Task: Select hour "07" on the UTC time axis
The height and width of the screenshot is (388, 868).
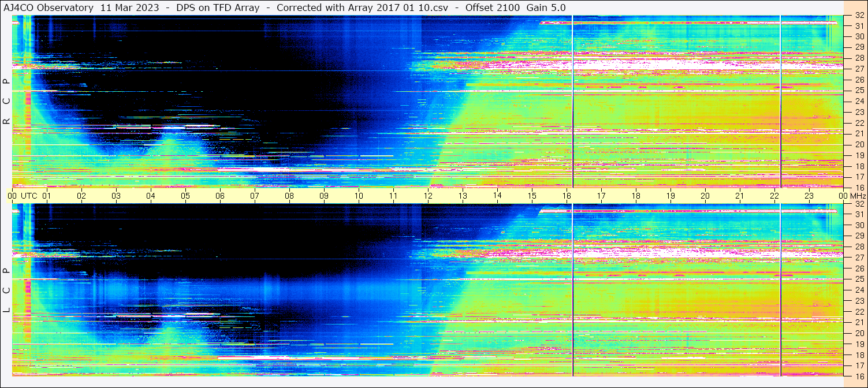Action: pyautogui.click(x=255, y=196)
